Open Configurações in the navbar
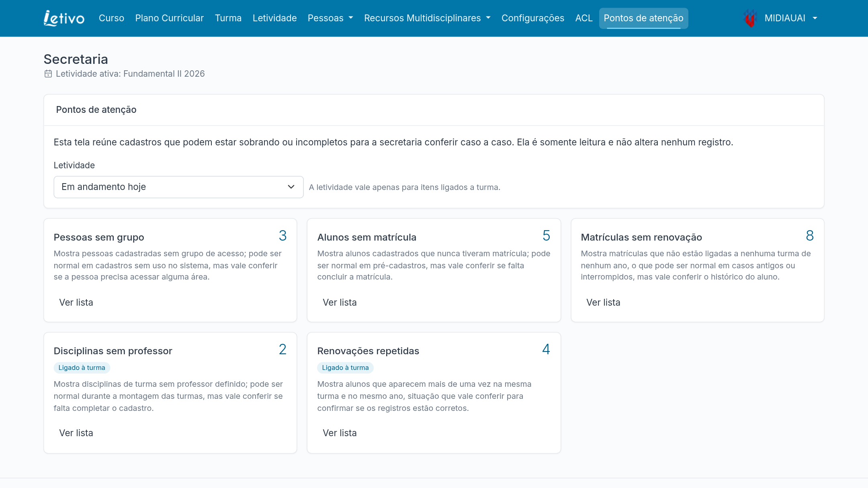The image size is (868, 488). (533, 18)
